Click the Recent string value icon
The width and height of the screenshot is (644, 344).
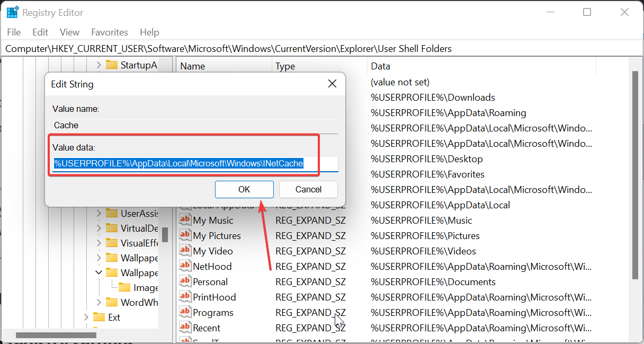click(185, 328)
